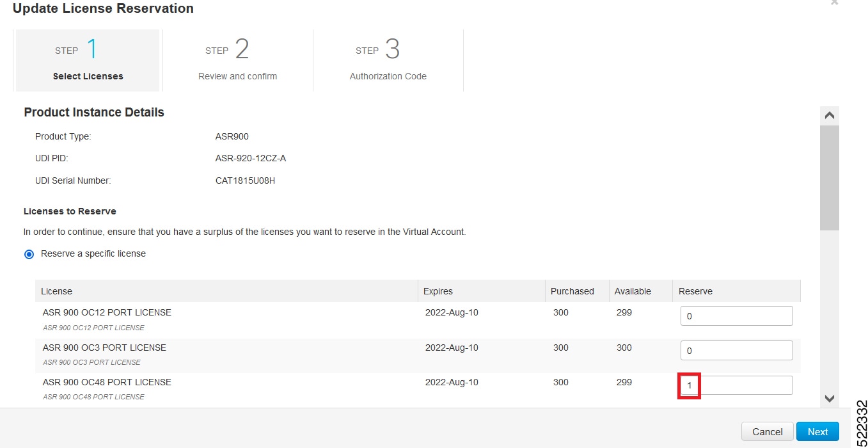Select ASR 900 OC48 PORT LICENSE row name
This screenshot has height=448, width=868.
107,382
